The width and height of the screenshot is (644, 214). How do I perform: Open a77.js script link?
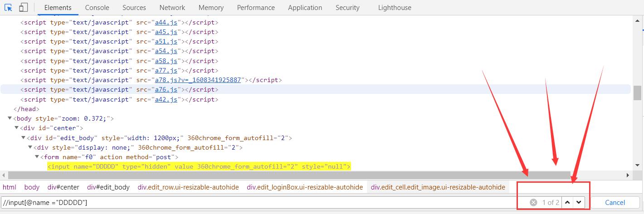[166, 70]
